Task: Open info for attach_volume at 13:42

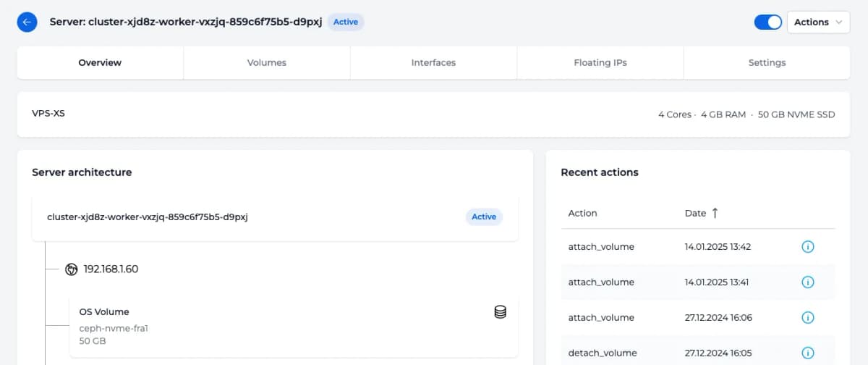Action: coord(808,247)
